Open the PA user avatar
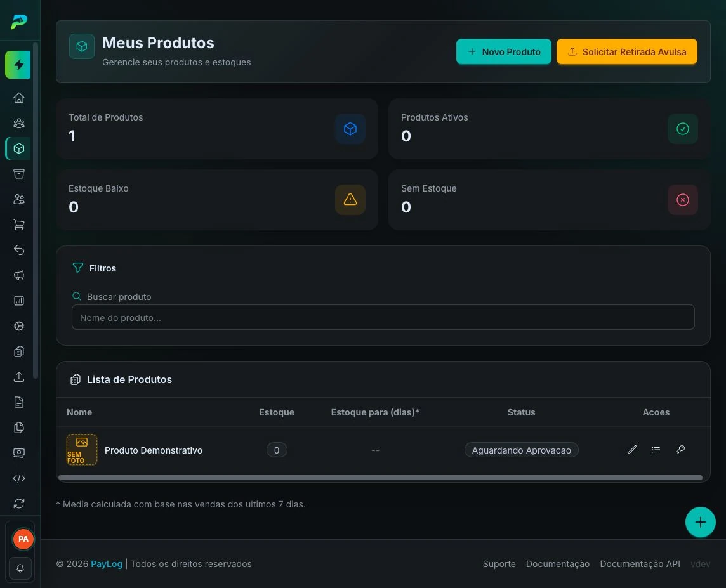Viewport: 726px width, 588px height. (x=23, y=539)
